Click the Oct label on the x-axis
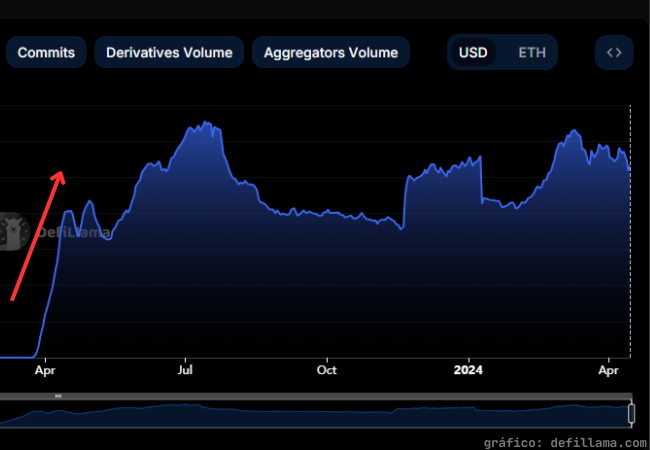 click(x=327, y=370)
